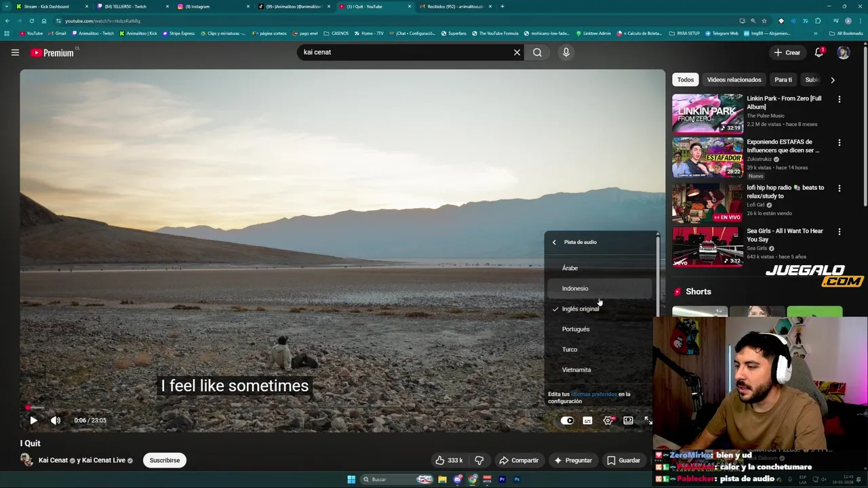Open the All Bookmarks folder
The width and height of the screenshot is (868, 488).
[x=846, y=33]
